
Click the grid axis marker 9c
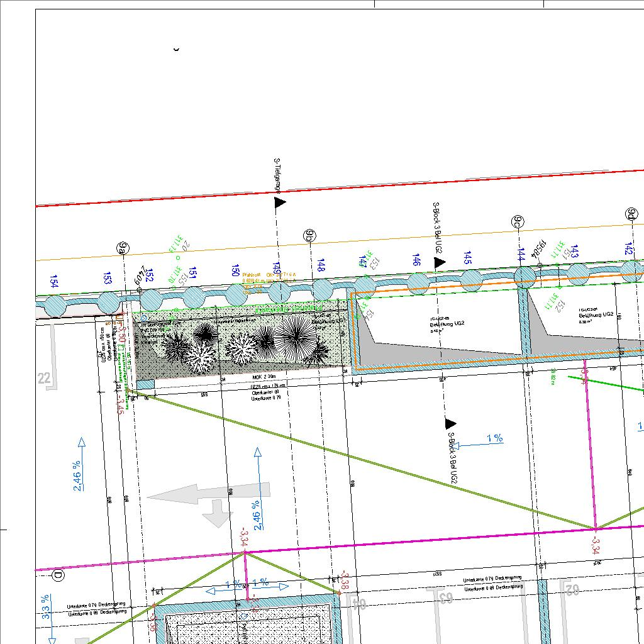tap(517, 221)
